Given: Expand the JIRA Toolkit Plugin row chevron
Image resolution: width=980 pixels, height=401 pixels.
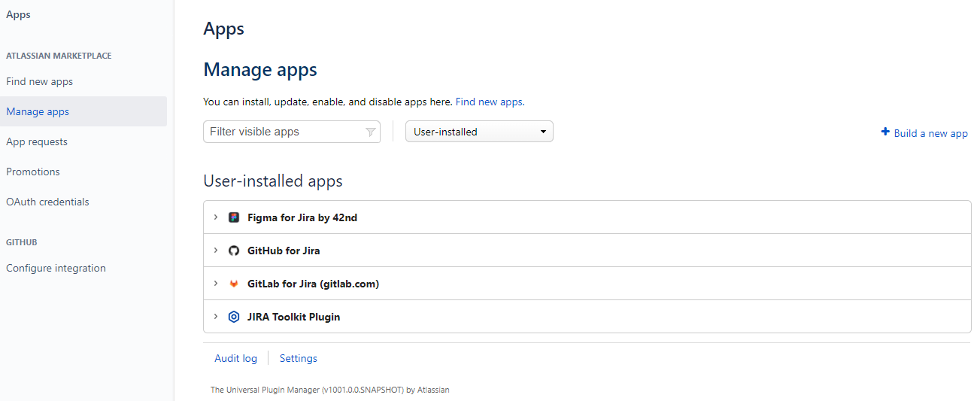Looking at the screenshot, I should click(216, 317).
